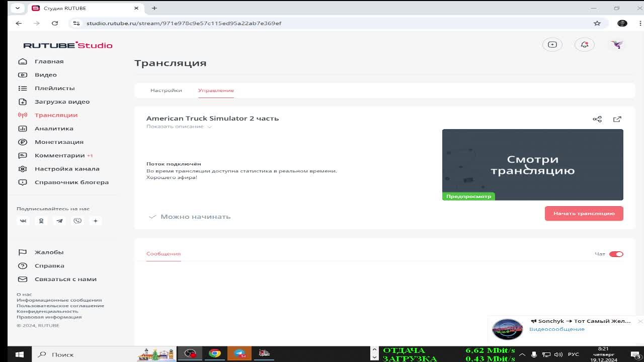Click the taskbar volume icon
644x362 pixels.
[558, 354]
